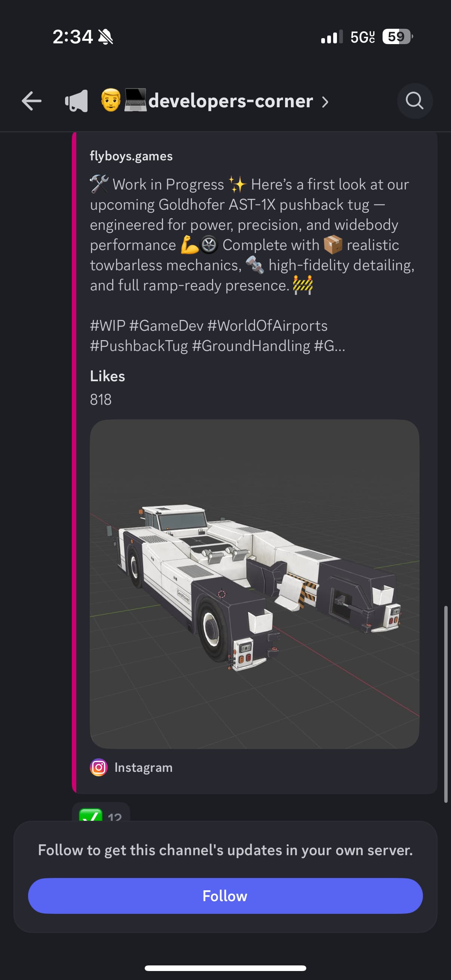Screen dimensions: 451x980
Task: Tap the Work in Progress post description
Action: [252, 235]
